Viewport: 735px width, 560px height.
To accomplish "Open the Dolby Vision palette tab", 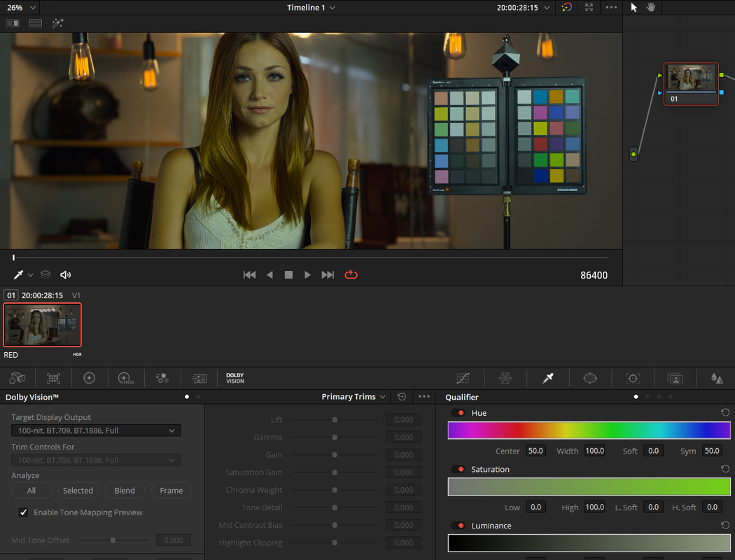I will coord(234,378).
